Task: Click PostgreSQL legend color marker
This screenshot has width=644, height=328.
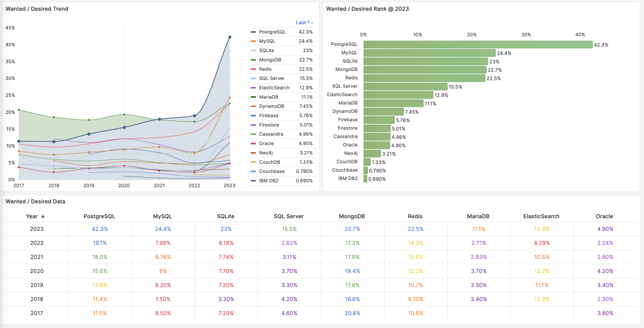Action: 253,32
